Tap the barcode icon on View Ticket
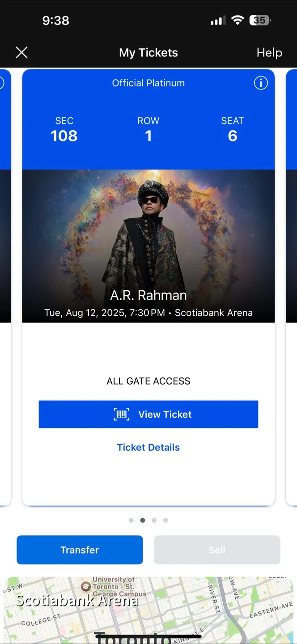Screen dimensions: 297x644 pos(122,415)
